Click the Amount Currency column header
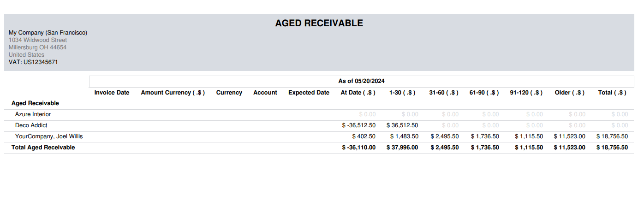Image resolution: width=644 pixels, height=201 pixels. [x=173, y=93]
